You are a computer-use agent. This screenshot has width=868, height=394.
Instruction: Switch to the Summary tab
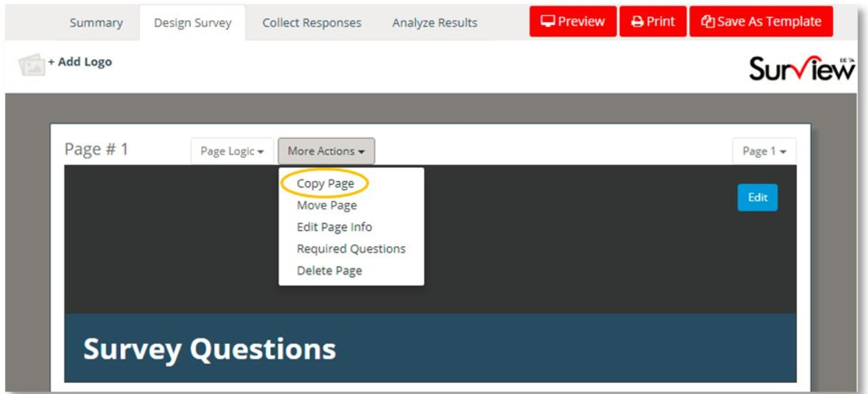(96, 23)
